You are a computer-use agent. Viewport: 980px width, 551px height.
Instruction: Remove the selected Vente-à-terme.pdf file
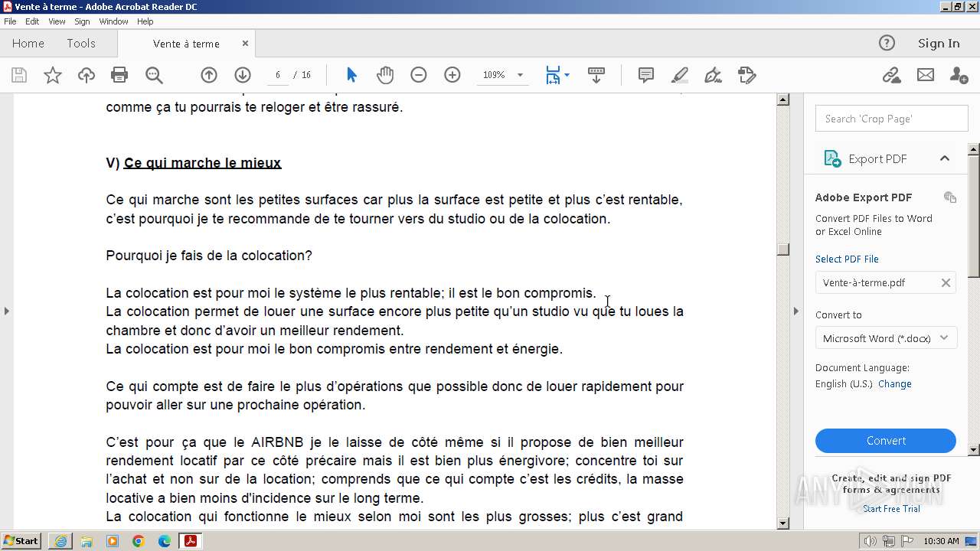[946, 282]
